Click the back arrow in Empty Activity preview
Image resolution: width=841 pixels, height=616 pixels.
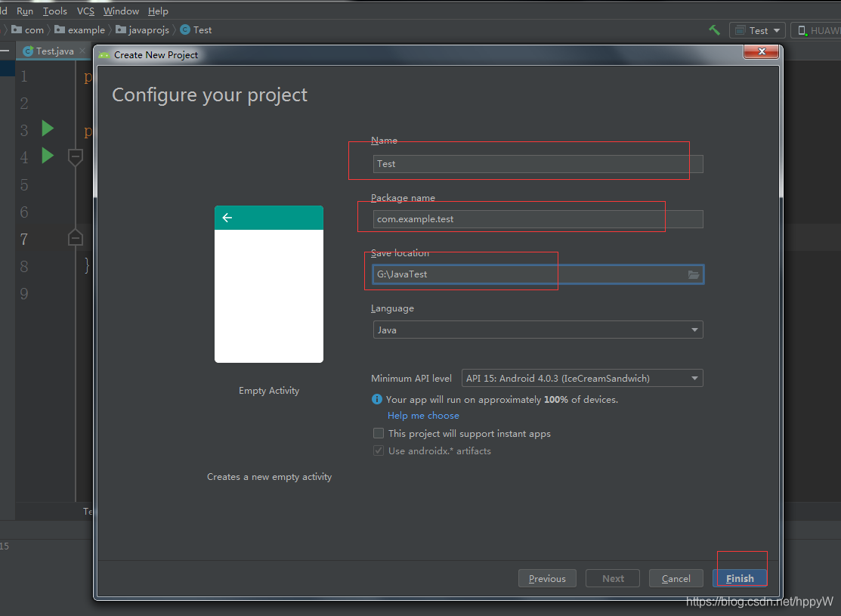point(227,218)
